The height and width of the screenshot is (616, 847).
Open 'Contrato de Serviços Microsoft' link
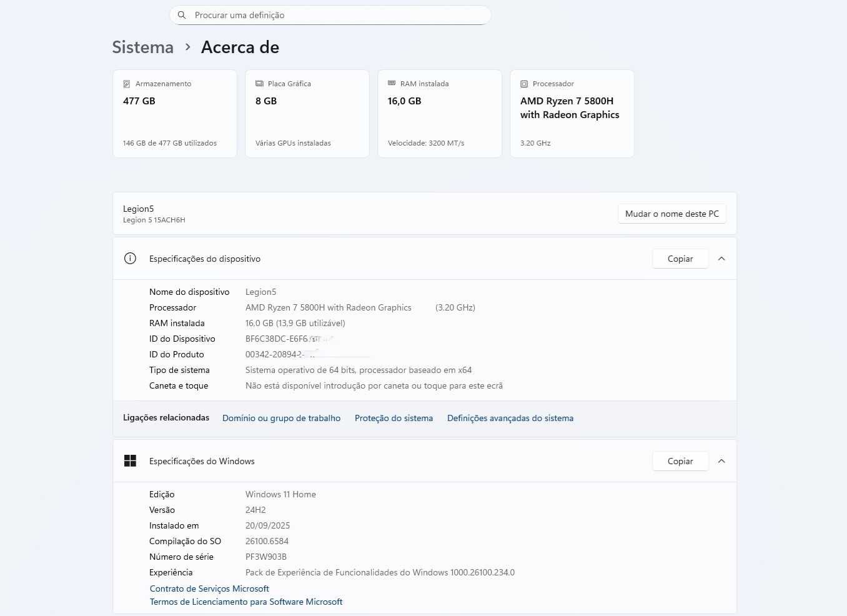[209, 589]
